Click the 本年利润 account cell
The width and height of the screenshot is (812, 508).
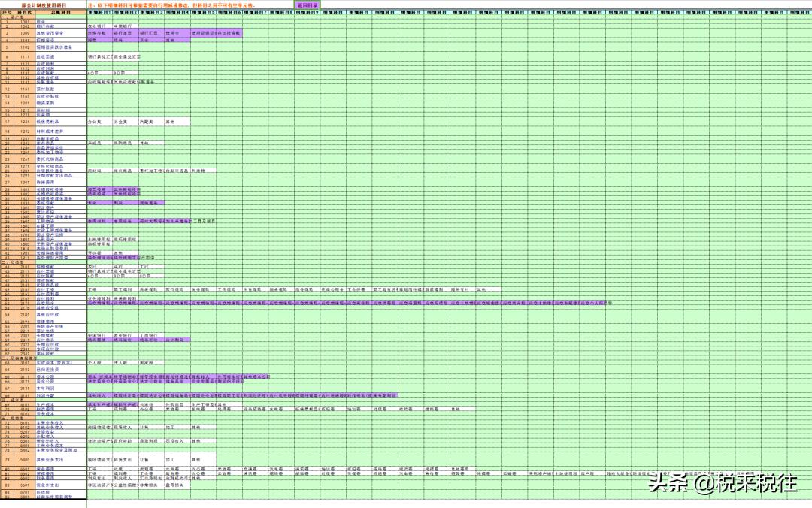click(61, 389)
